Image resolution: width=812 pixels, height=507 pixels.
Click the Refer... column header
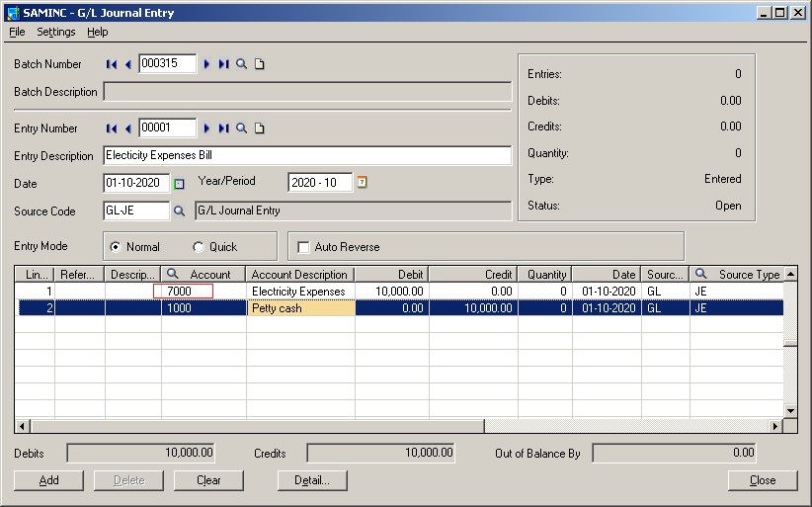click(x=80, y=275)
